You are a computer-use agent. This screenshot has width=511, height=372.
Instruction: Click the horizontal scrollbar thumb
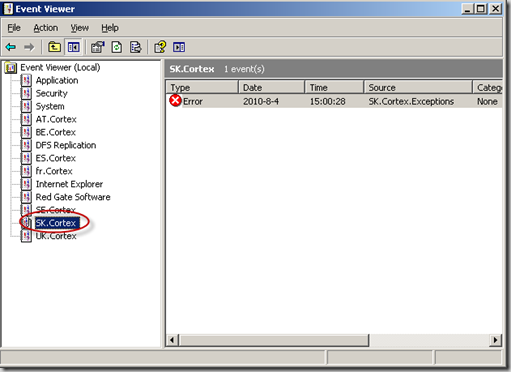274,340
